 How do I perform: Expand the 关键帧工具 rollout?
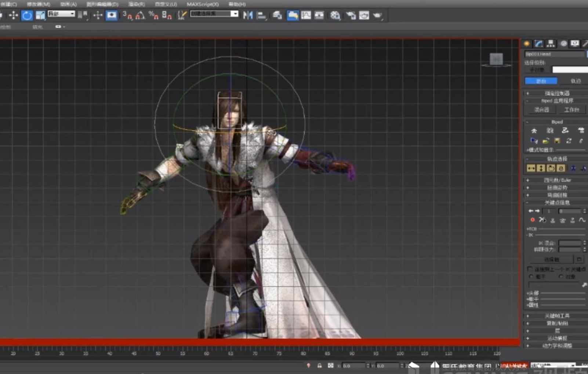click(557, 316)
